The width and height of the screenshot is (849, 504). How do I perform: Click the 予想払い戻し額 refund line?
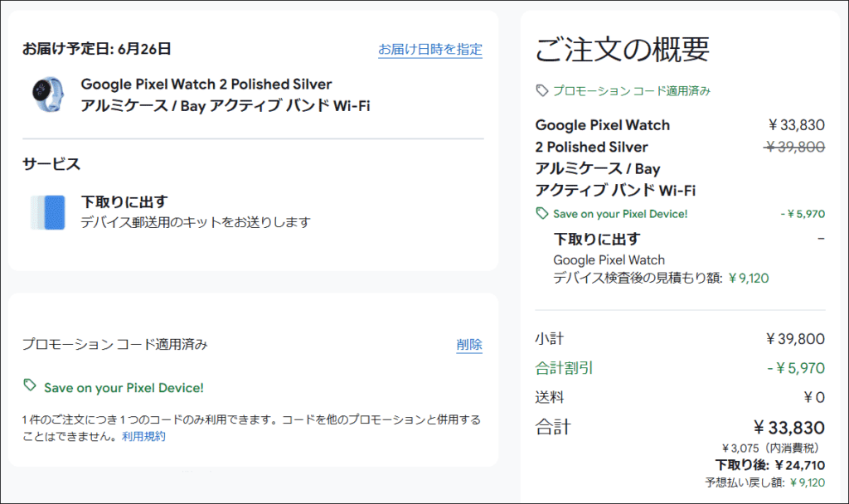coord(765,482)
